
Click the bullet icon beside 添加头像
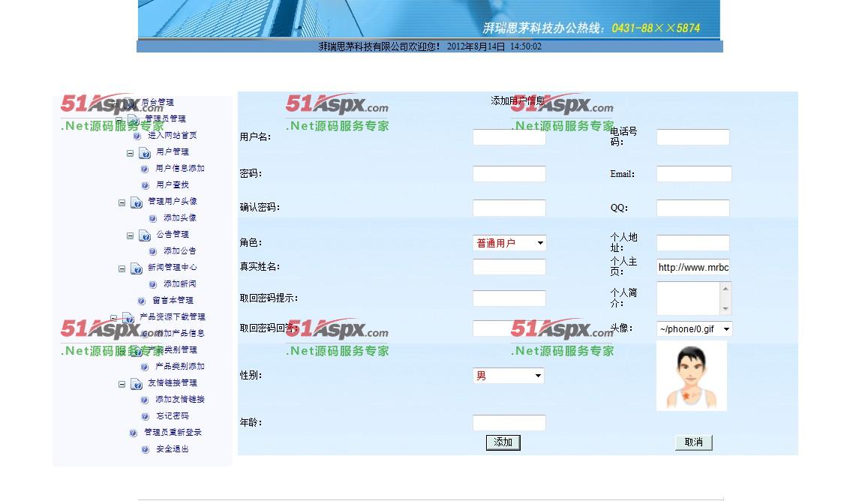click(x=153, y=219)
